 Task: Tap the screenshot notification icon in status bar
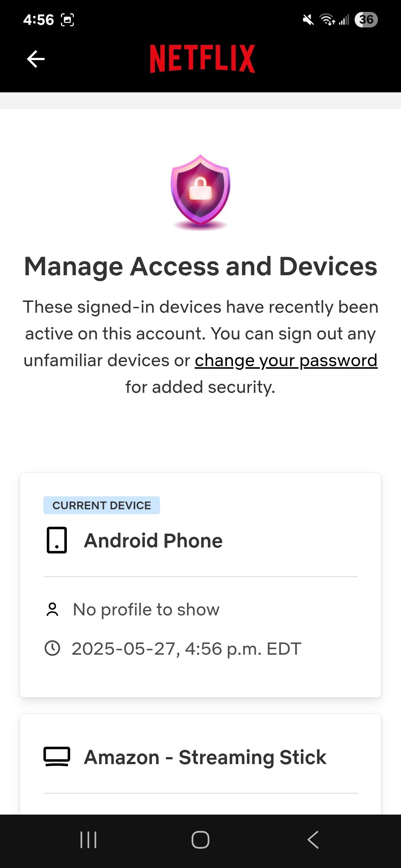pyautogui.click(x=67, y=20)
